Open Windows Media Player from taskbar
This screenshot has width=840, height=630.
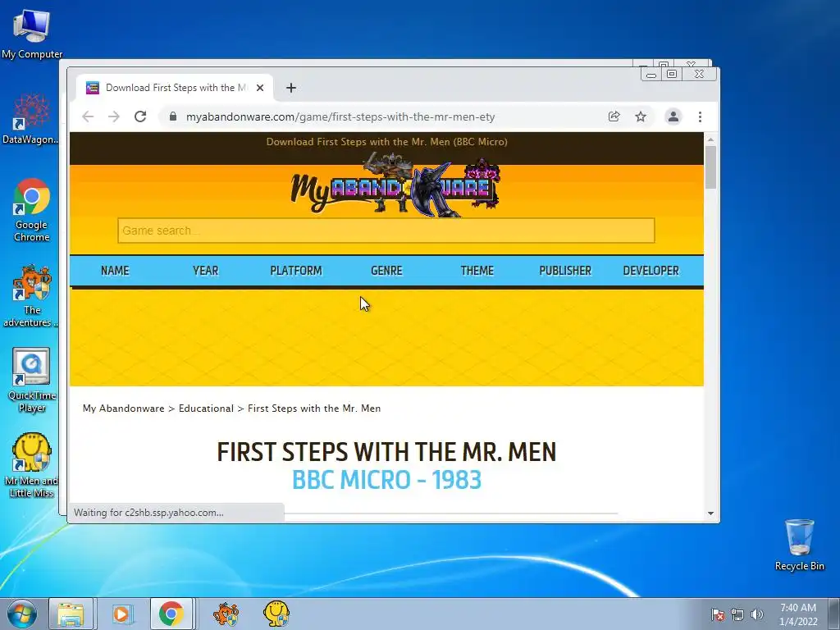121,614
